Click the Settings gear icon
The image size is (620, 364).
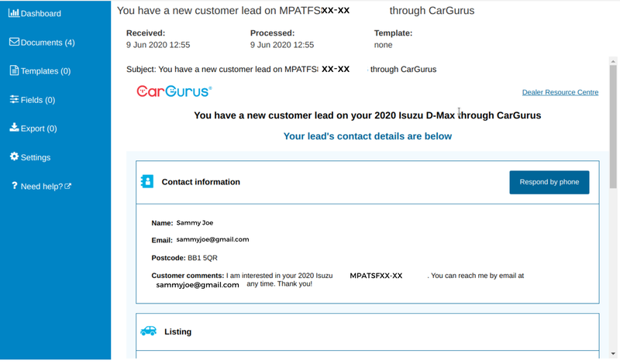(14, 156)
